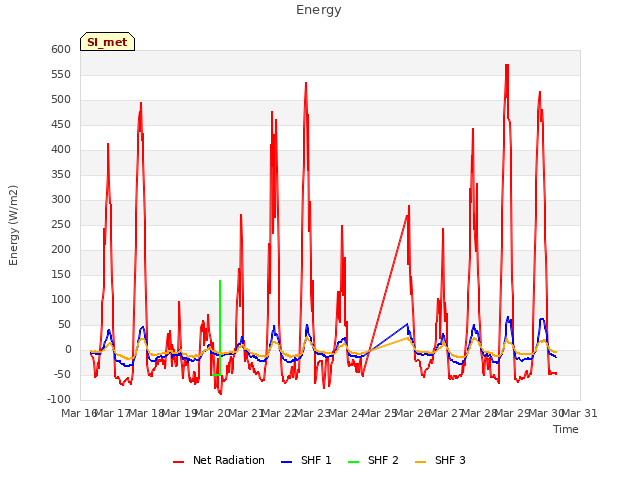
Task: Click the 300 y-axis tick label
Action: (x=61, y=200)
